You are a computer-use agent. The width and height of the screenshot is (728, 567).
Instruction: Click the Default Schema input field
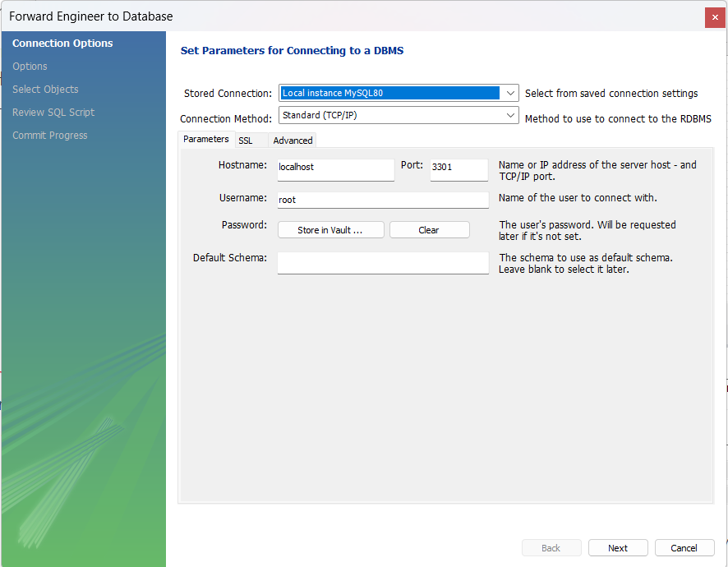coord(383,263)
